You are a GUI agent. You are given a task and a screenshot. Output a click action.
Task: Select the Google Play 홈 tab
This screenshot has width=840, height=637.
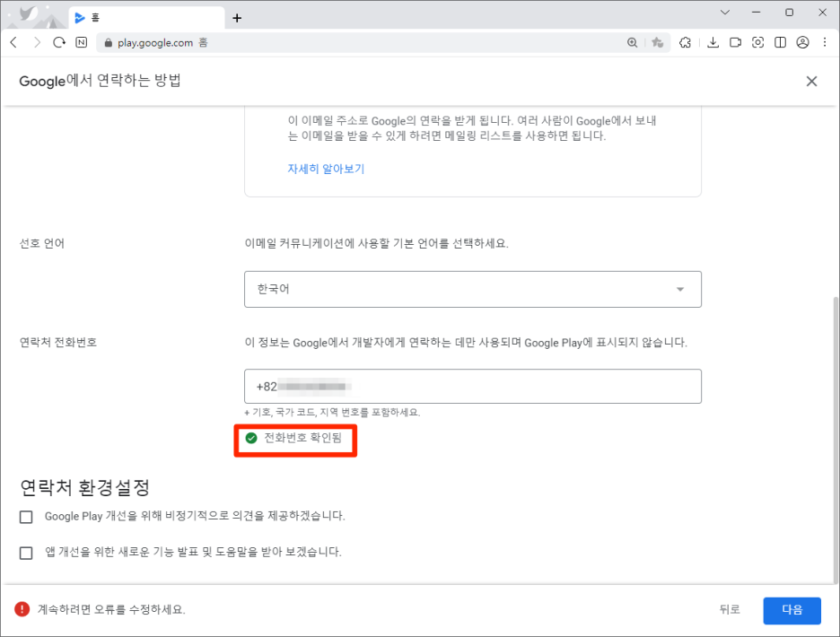click(147, 18)
